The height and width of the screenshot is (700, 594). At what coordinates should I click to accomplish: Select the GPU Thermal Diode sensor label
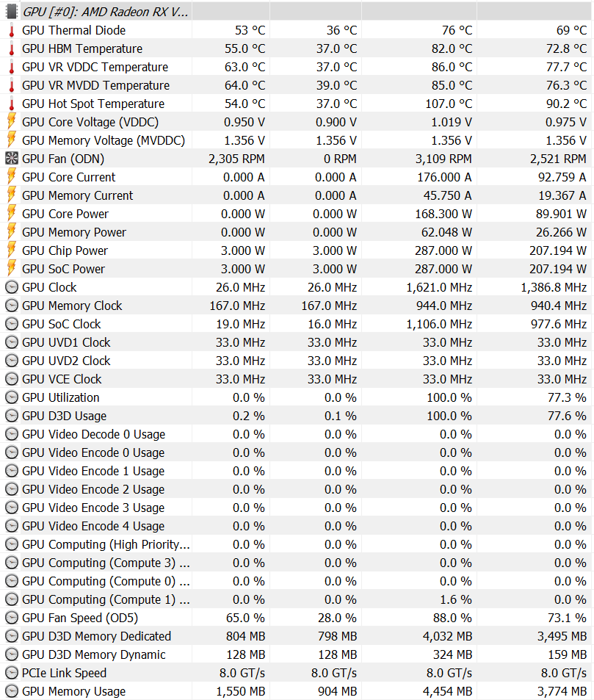(73, 30)
